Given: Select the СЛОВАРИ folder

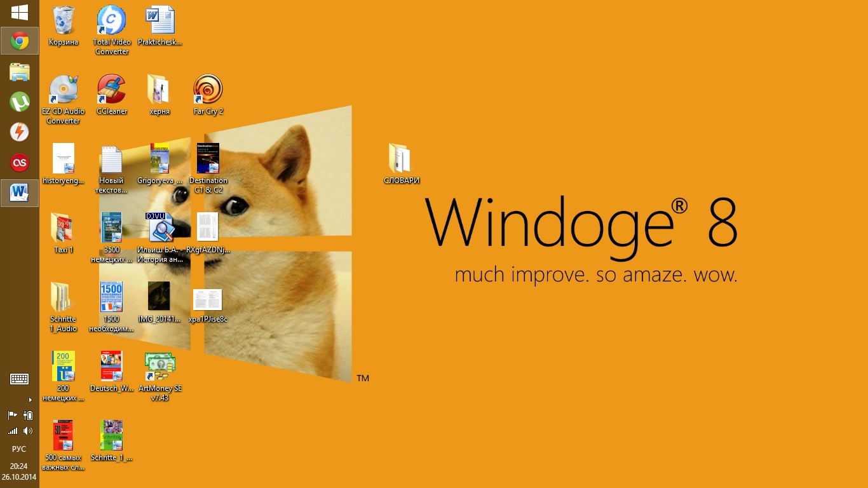Looking at the screenshot, I should coord(401,164).
